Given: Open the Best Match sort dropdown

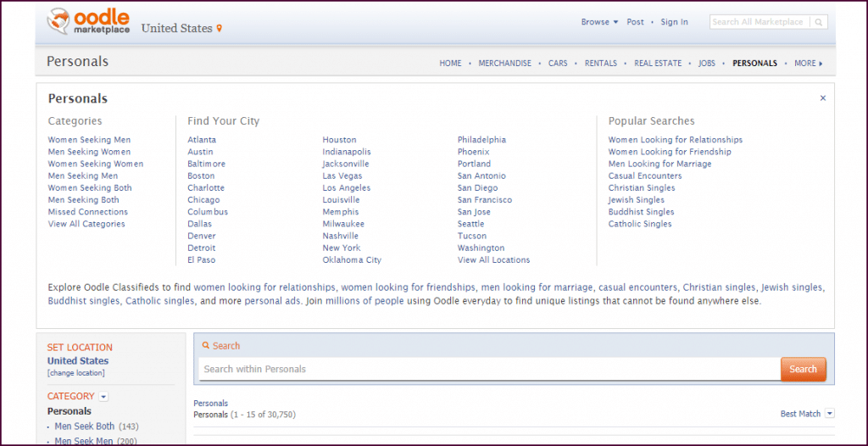Looking at the screenshot, I should (x=829, y=413).
